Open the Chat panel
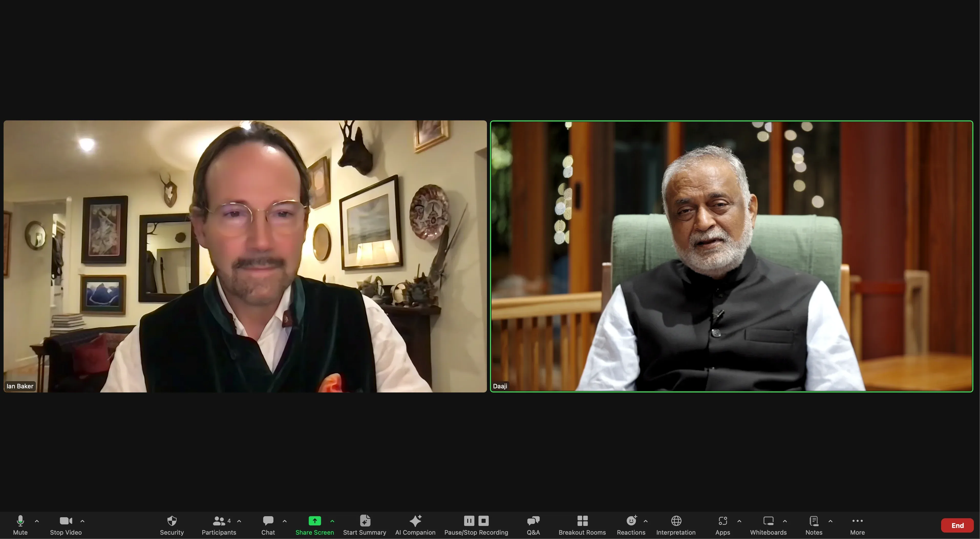The width and height of the screenshot is (980, 539). (268, 525)
